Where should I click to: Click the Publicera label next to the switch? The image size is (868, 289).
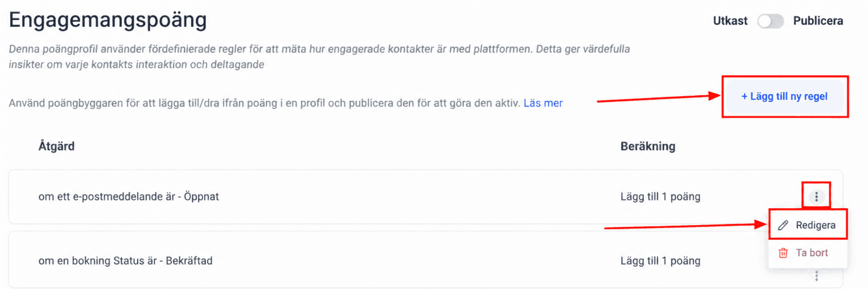coord(818,21)
